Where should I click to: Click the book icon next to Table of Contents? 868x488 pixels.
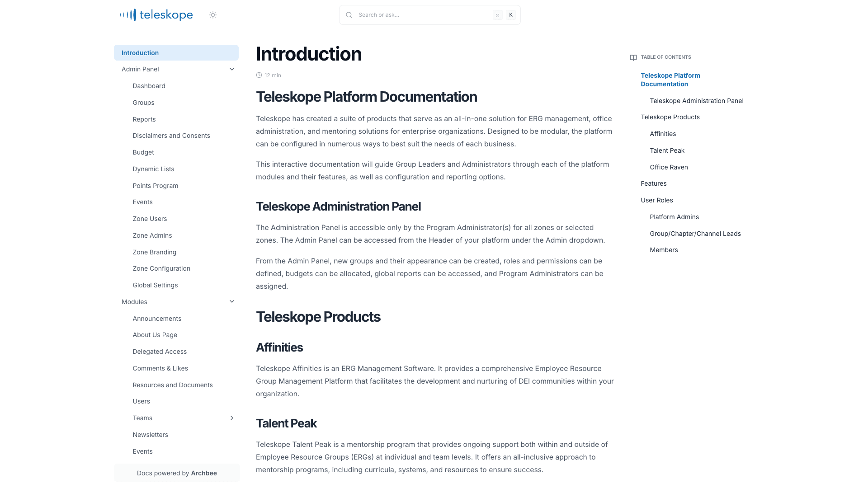(x=633, y=57)
